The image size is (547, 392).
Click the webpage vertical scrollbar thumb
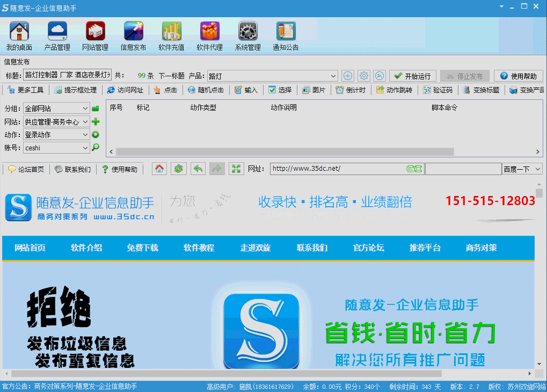539,193
